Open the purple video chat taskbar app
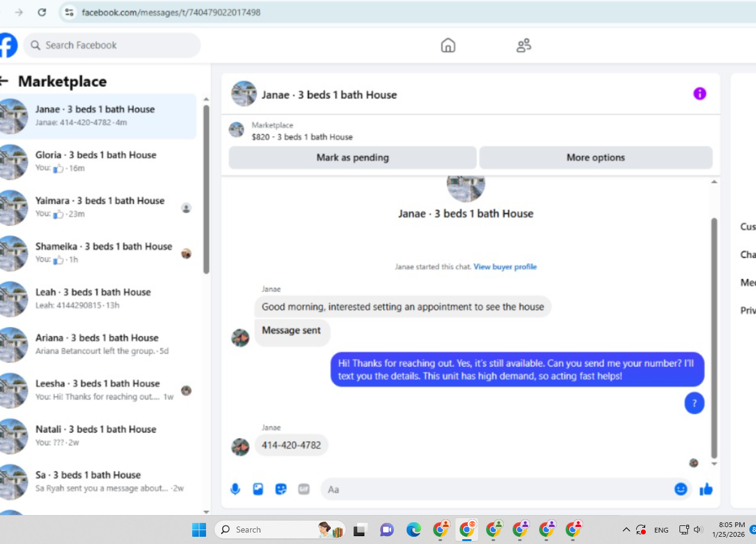Viewport: 756px width, 544px height. coord(387,530)
